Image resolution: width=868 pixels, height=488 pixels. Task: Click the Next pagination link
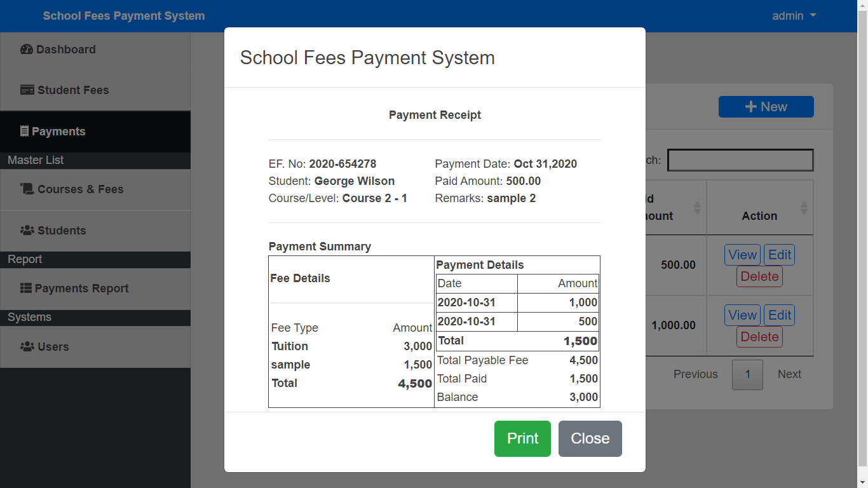point(790,374)
